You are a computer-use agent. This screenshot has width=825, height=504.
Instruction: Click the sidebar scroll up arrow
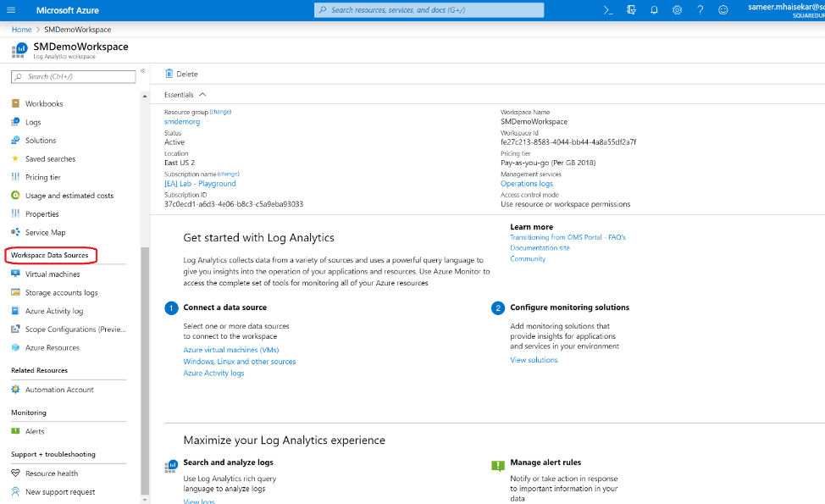[145, 97]
